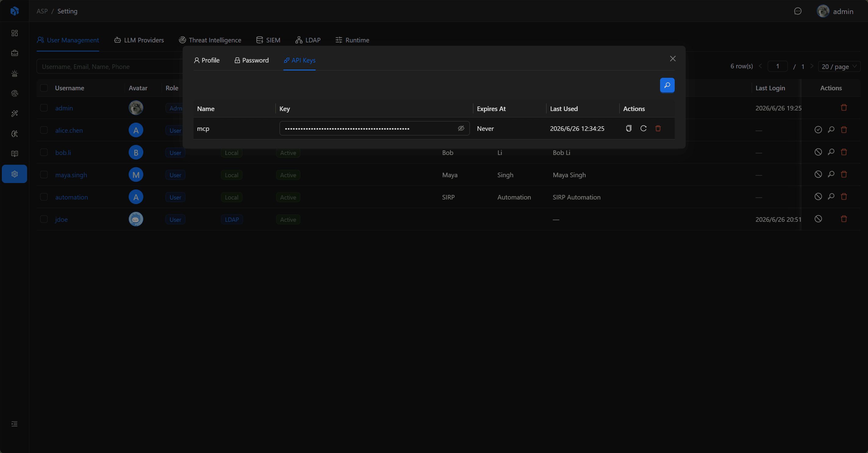Open the briefcase cases icon in sidebar
This screenshot has width=868, height=453.
click(15, 53)
